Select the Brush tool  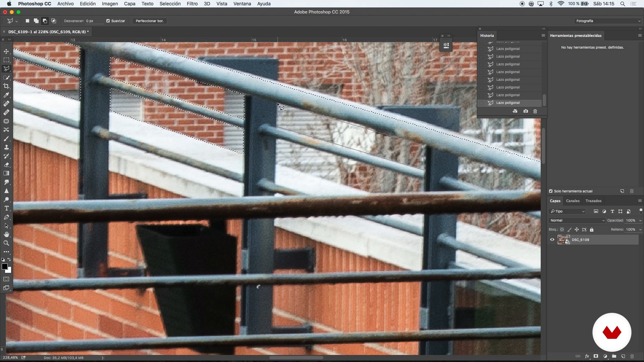(x=6, y=138)
